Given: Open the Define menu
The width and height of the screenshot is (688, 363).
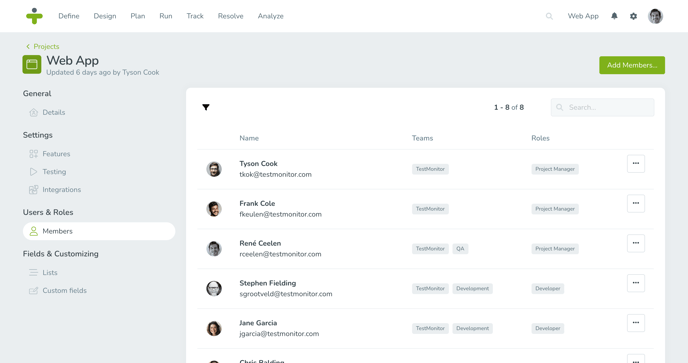Looking at the screenshot, I should click(69, 16).
